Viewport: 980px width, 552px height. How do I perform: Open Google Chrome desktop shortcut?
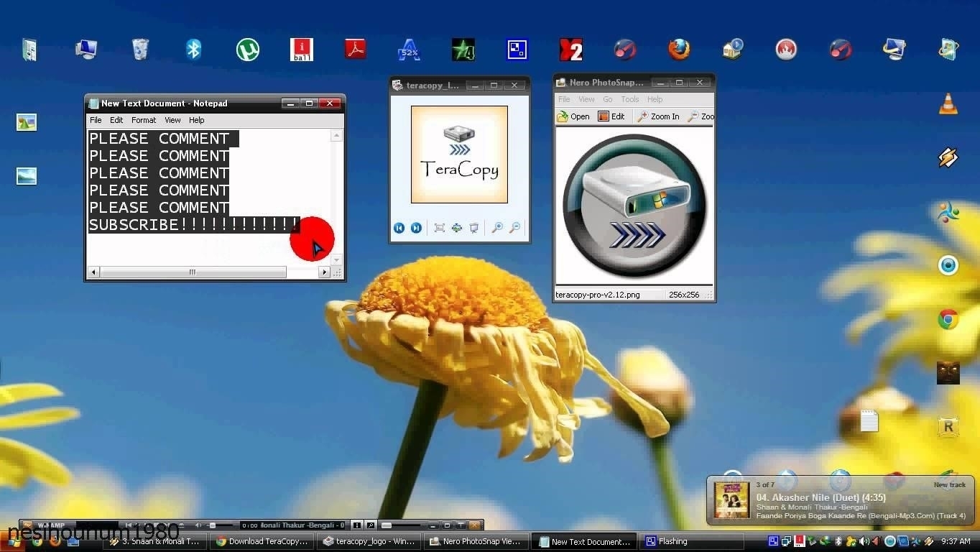click(948, 319)
